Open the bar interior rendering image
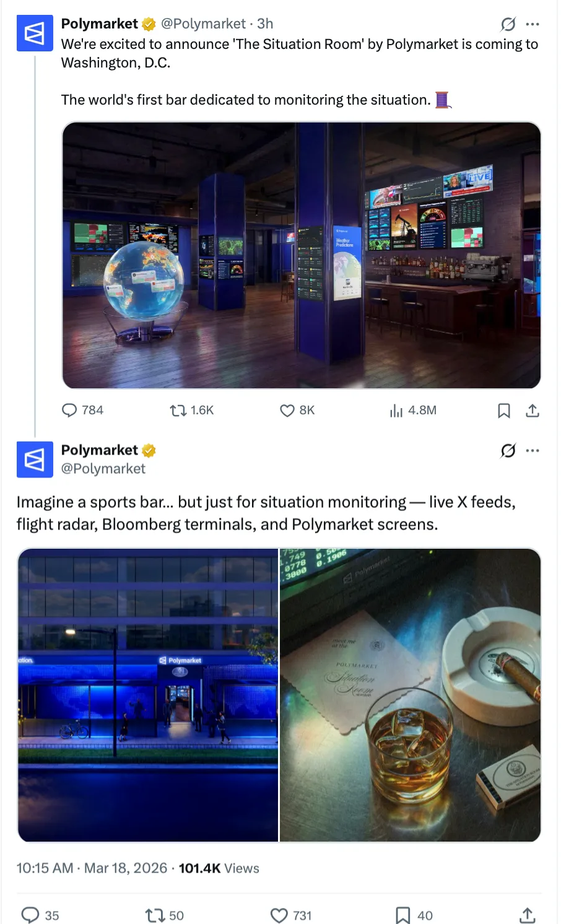This screenshot has width=561, height=924. click(302, 255)
